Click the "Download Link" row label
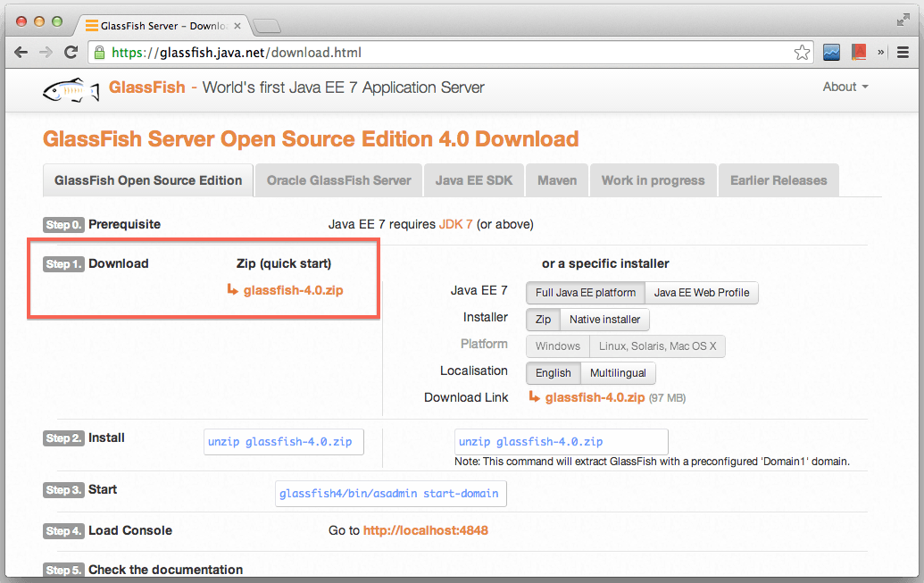Image resolution: width=924 pixels, height=583 pixels. pos(465,398)
